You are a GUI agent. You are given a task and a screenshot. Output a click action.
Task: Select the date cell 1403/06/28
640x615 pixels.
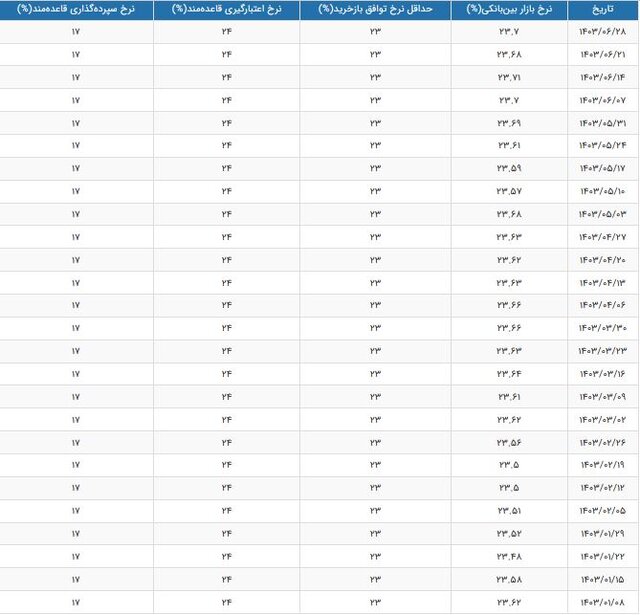click(x=603, y=32)
